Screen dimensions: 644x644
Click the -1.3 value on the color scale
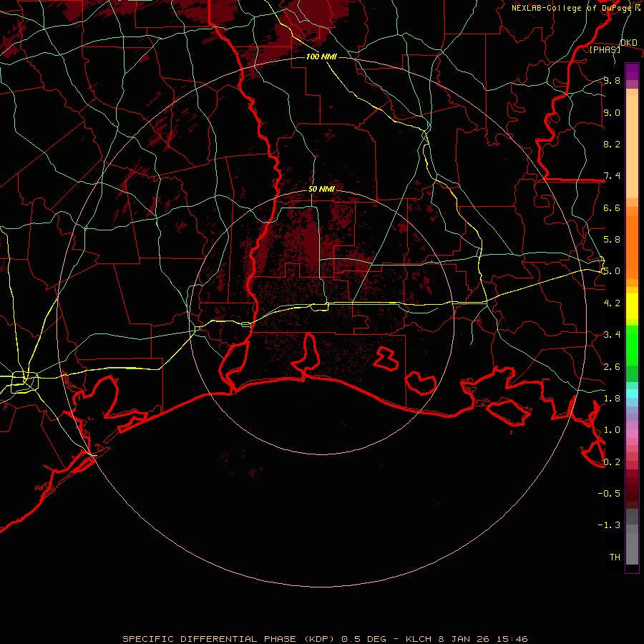click(609, 525)
